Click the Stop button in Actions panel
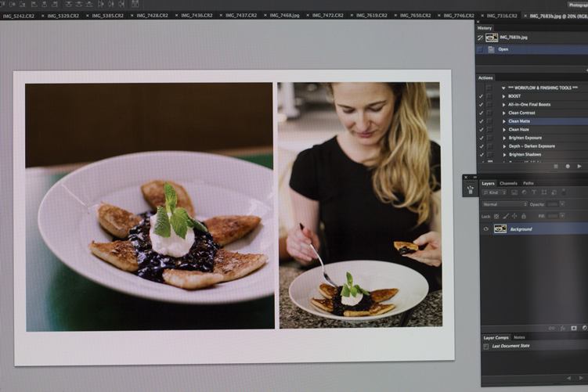The height and width of the screenshot is (392, 588). pyautogui.click(x=556, y=166)
